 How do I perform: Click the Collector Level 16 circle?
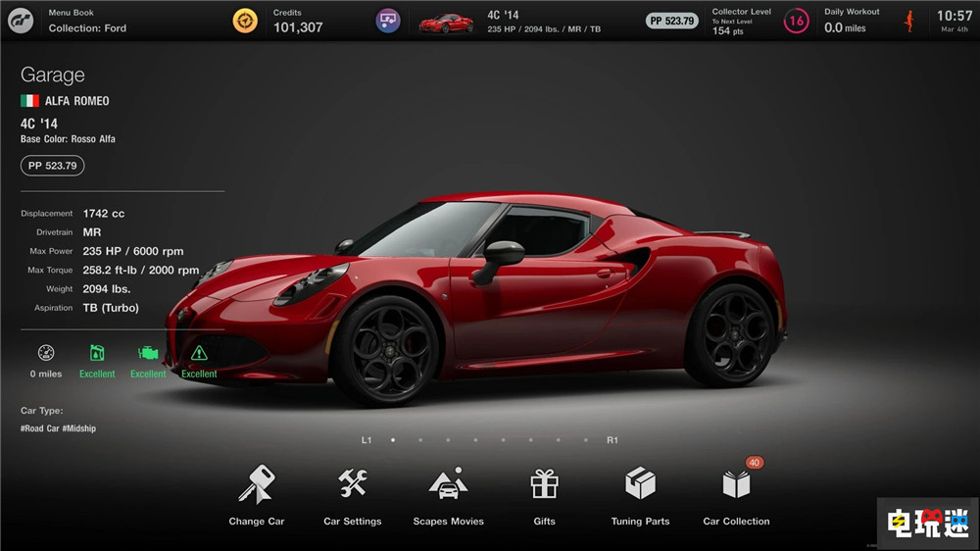796,21
